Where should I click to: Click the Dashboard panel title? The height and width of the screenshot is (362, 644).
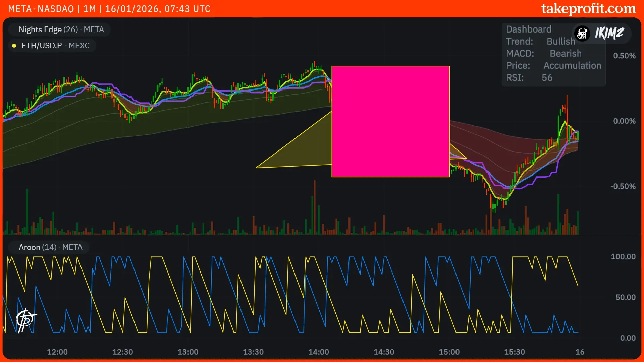(528, 29)
